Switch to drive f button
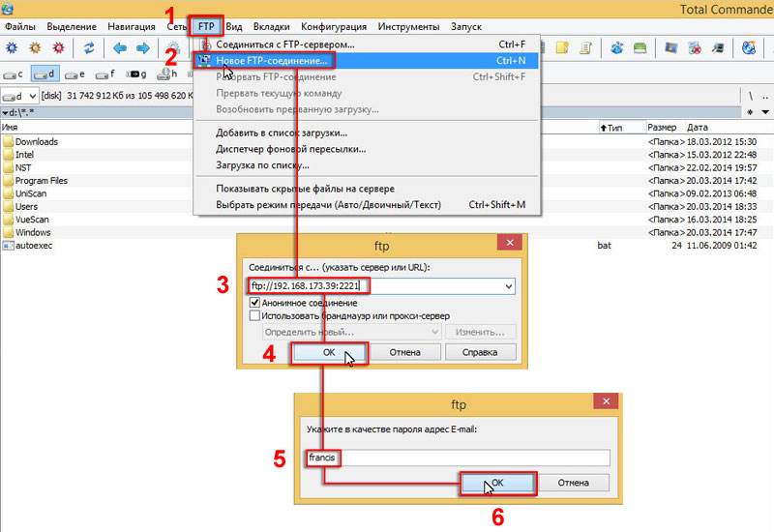 (x=105, y=74)
